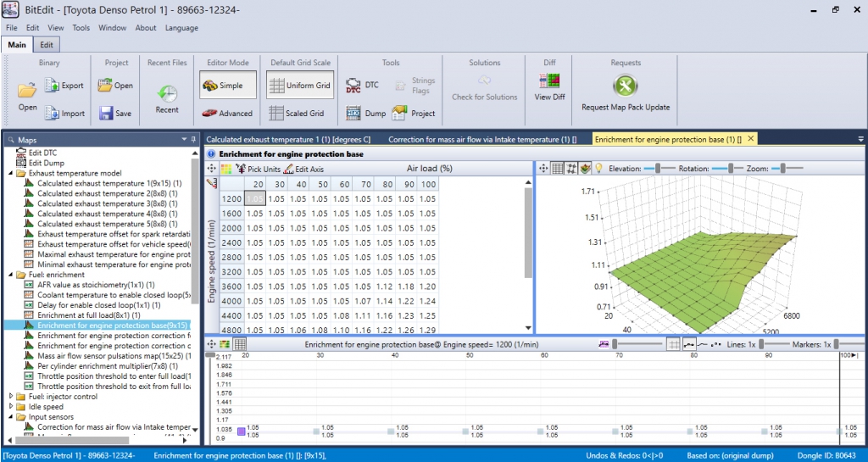Open the Window menu
The image size is (868, 462).
(113, 28)
